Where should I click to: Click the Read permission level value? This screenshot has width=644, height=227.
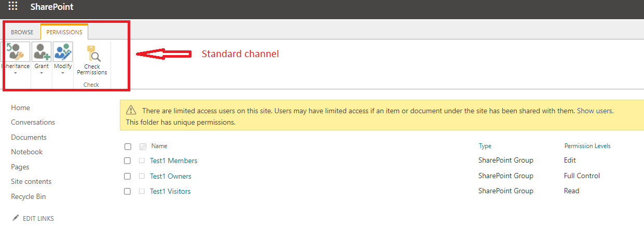tap(571, 191)
